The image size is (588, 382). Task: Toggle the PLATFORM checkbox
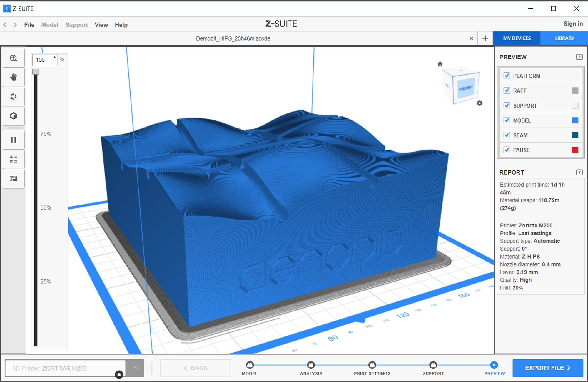[x=507, y=76]
